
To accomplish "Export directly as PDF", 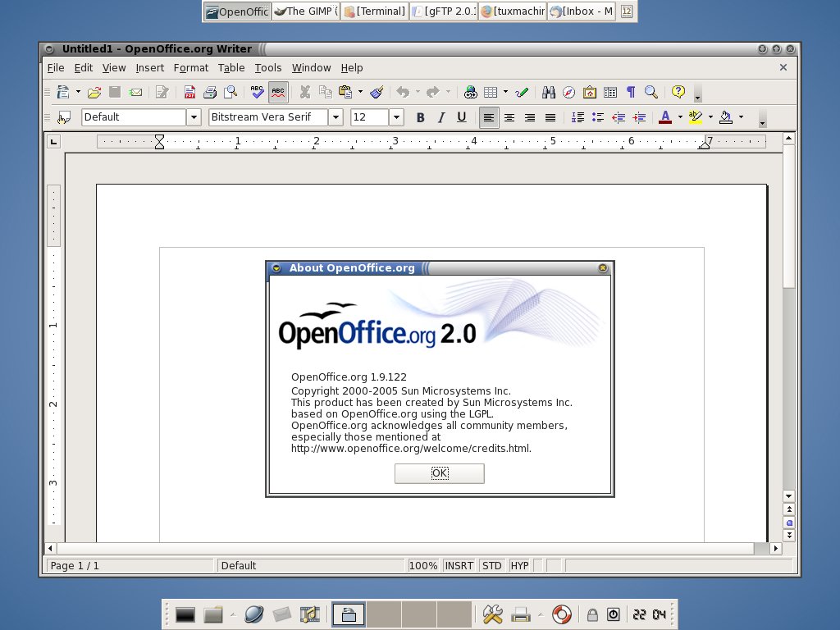I will coord(189,92).
